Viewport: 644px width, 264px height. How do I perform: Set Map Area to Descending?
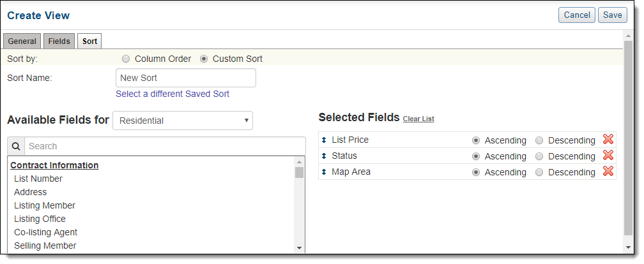click(x=539, y=172)
